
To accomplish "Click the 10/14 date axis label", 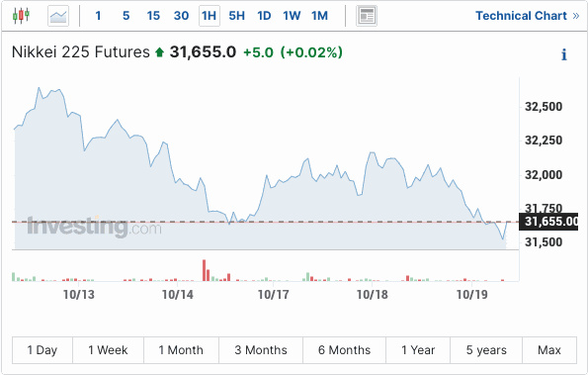I will pyautogui.click(x=177, y=295).
